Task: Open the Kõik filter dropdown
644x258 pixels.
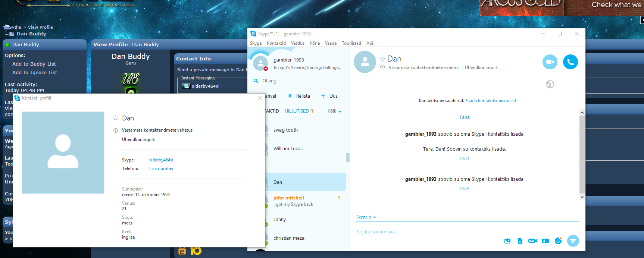Action: [x=335, y=111]
